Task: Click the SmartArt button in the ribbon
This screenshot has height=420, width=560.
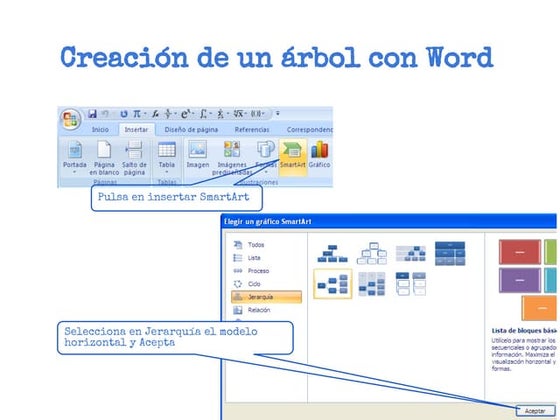Action: pyautogui.click(x=292, y=157)
